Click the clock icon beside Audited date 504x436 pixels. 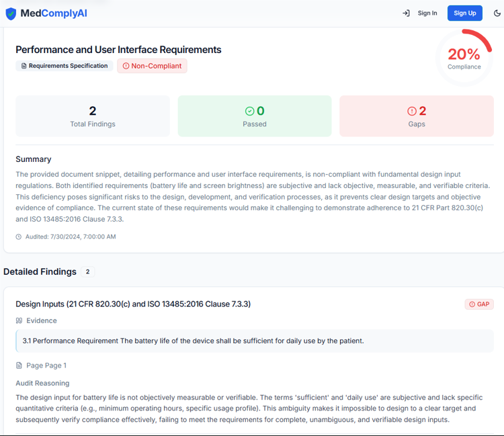pos(19,236)
